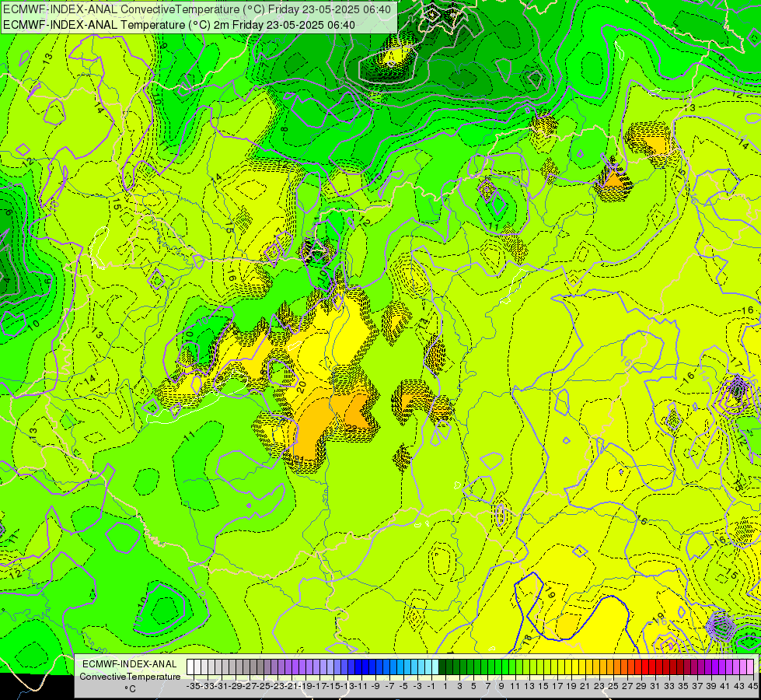Viewport: 761px width, 700px height.
Task: Click the 9 tick value in legend
Action: [x=501, y=686]
